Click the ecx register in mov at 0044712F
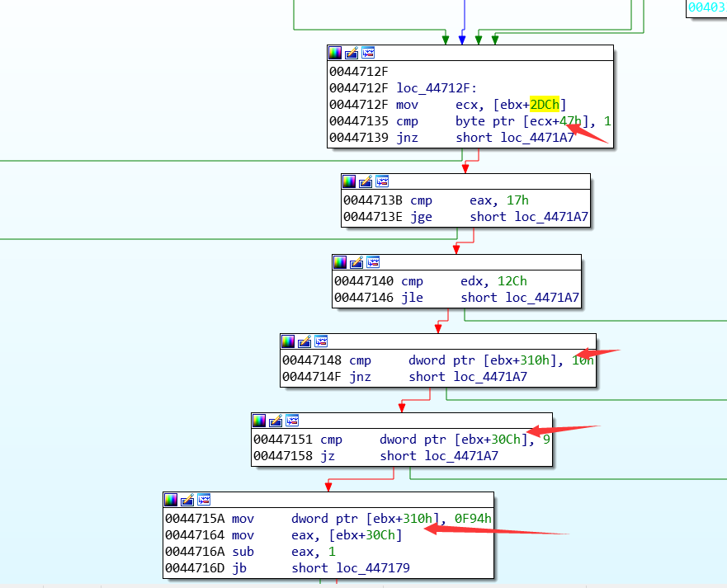This screenshot has width=727, height=588. pyautogui.click(x=466, y=105)
